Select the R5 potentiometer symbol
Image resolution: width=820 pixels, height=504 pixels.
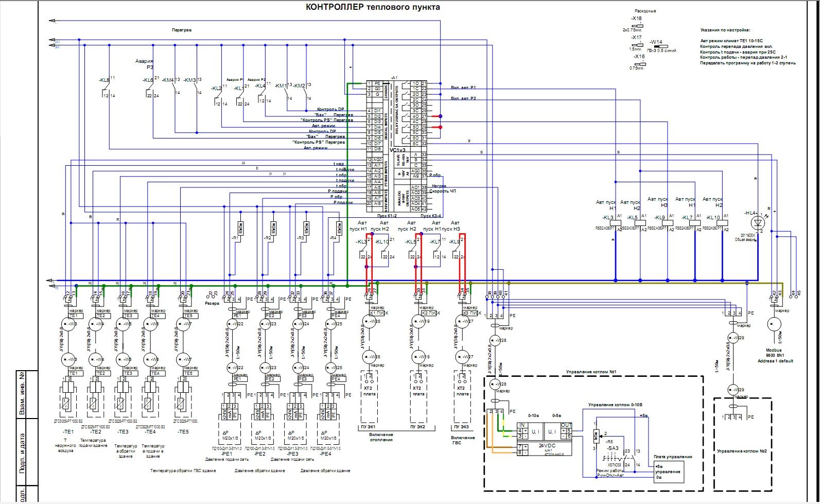click(x=596, y=436)
